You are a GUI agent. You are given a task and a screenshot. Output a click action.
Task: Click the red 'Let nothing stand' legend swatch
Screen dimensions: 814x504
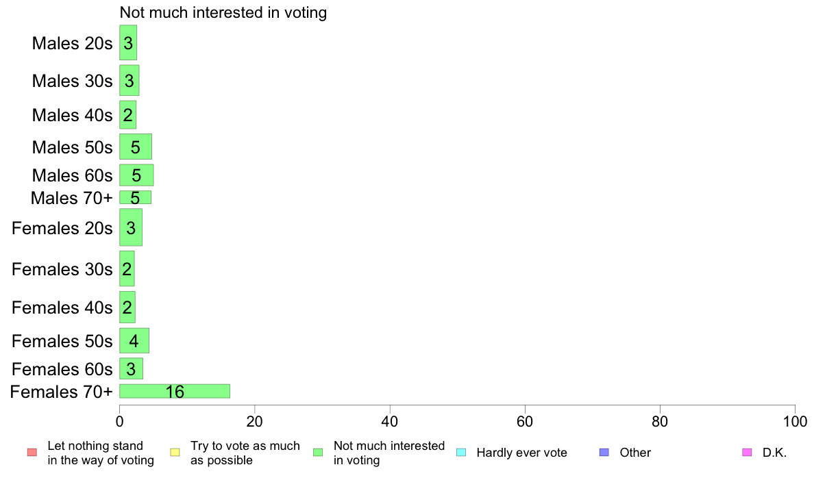point(32,453)
